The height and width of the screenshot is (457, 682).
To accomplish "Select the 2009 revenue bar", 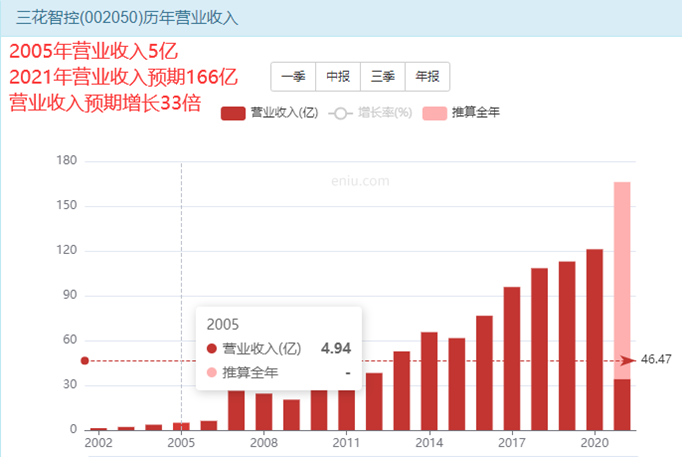I will click(x=291, y=415).
